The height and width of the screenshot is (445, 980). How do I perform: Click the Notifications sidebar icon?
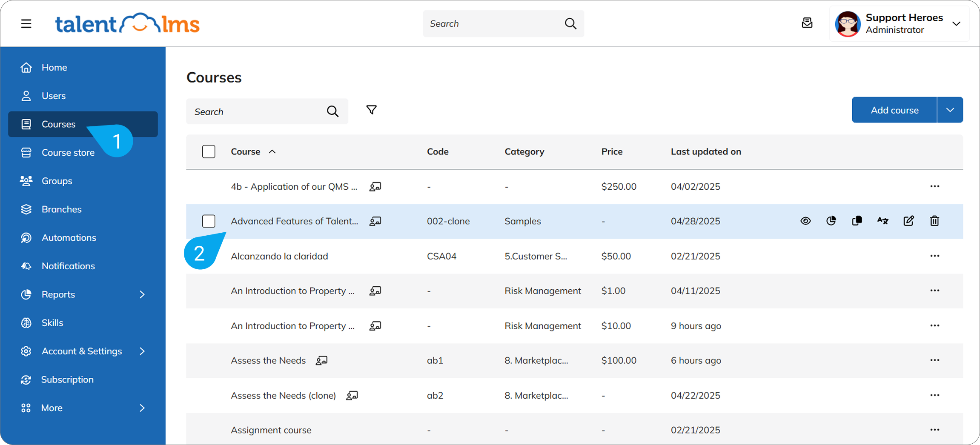[x=26, y=266]
